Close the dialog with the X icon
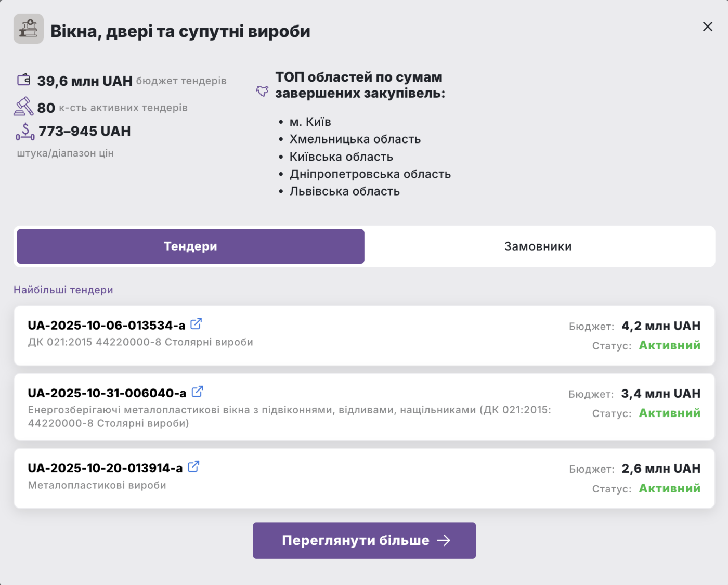The height and width of the screenshot is (585, 728). click(x=707, y=27)
